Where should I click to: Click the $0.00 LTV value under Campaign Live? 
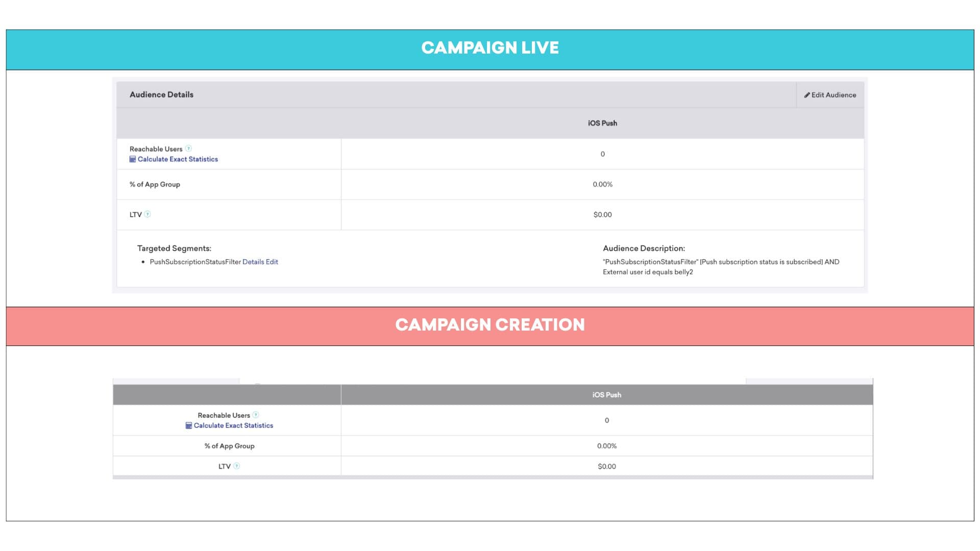pyautogui.click(x=602, y=215)
